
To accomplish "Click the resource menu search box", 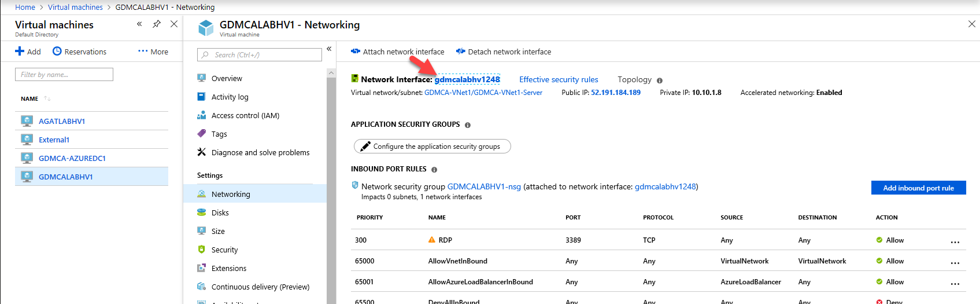I will coord(260,54).
